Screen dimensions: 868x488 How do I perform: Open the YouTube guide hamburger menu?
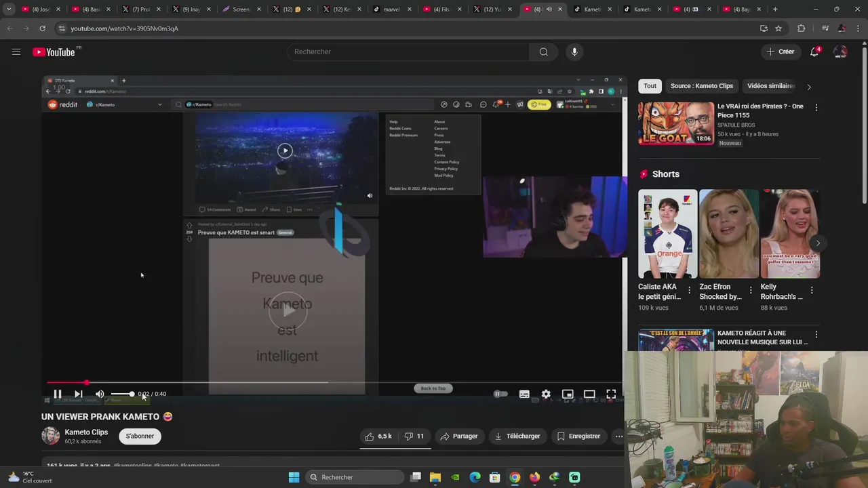pos(16,52)
